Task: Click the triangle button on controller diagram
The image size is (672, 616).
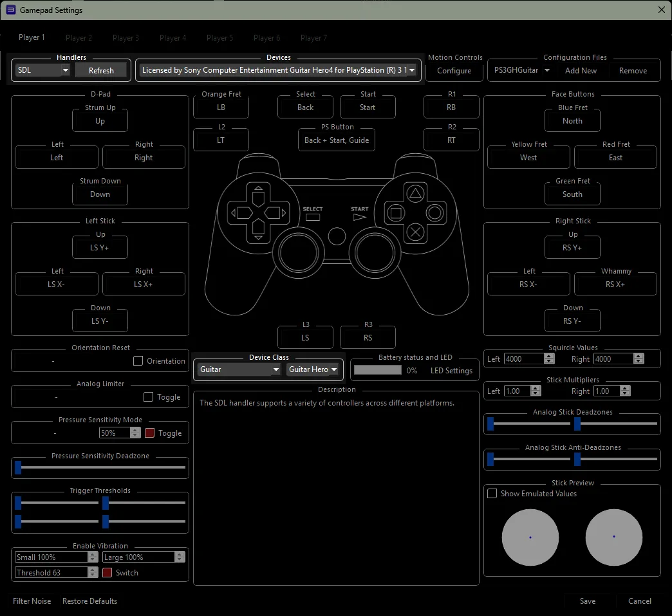Action: coord(415,193)
